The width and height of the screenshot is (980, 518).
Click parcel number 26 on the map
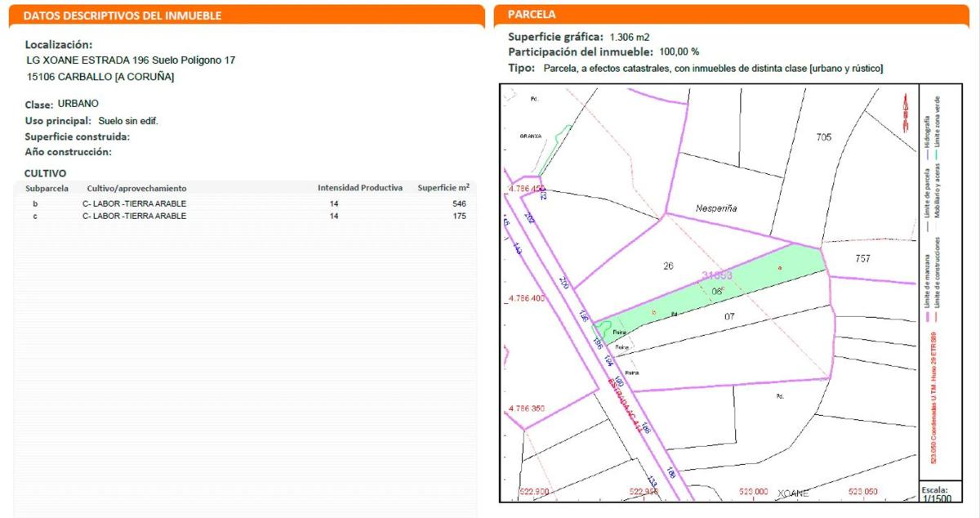(668, 266)
